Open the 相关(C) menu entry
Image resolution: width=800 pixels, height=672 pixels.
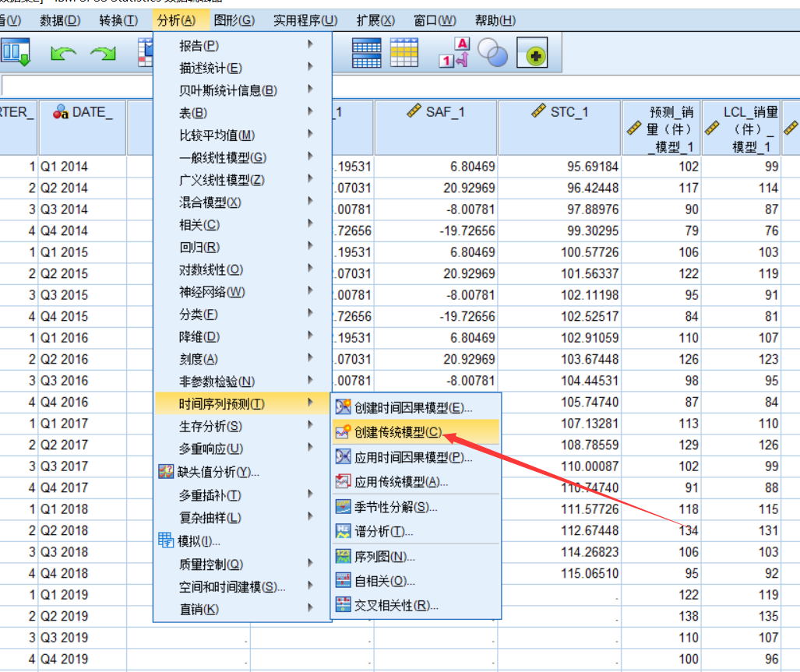(x=243, y=224)
